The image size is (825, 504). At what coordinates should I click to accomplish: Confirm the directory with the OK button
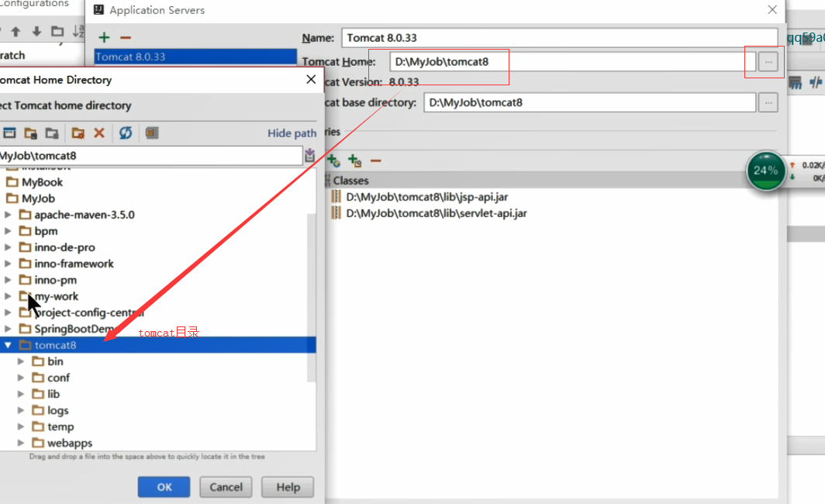coord(164,487)
